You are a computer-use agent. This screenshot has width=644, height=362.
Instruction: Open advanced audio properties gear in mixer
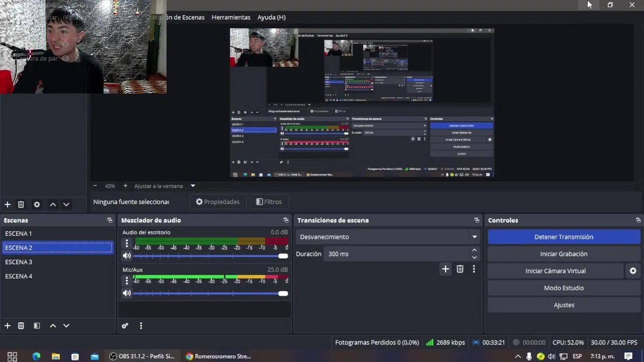click(x=125, y=326)
